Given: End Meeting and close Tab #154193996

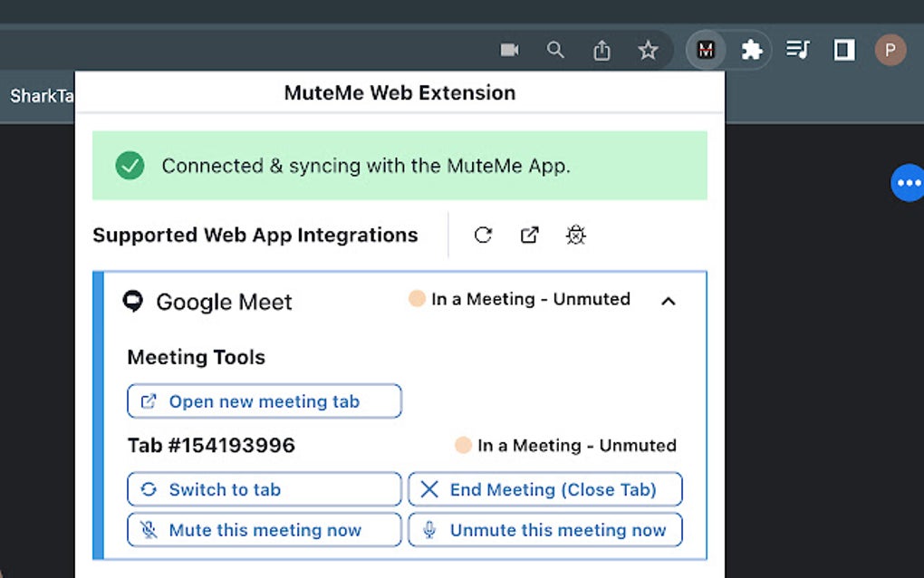Looking at the screenshot, I should tap(544, 489).
